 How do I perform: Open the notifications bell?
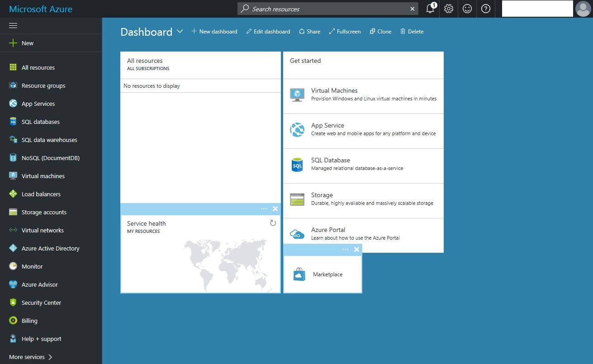pyautogui.click(x=430, y=9)
